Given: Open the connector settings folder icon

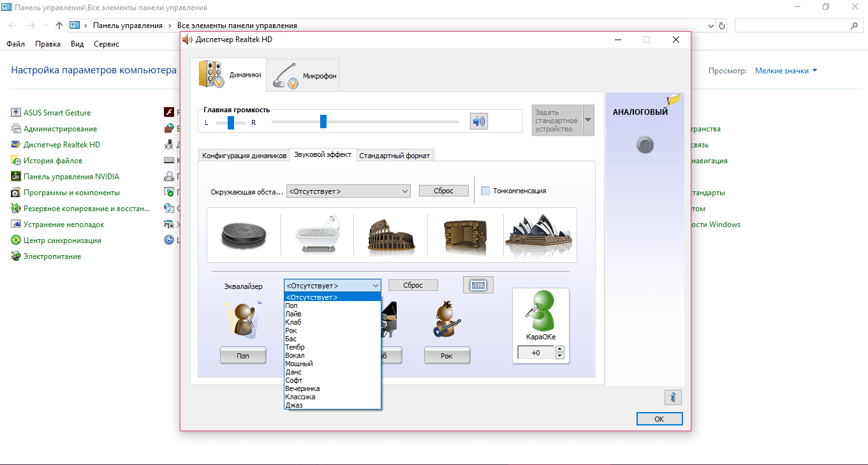Looking at the screenshot, I should (673, 100).
